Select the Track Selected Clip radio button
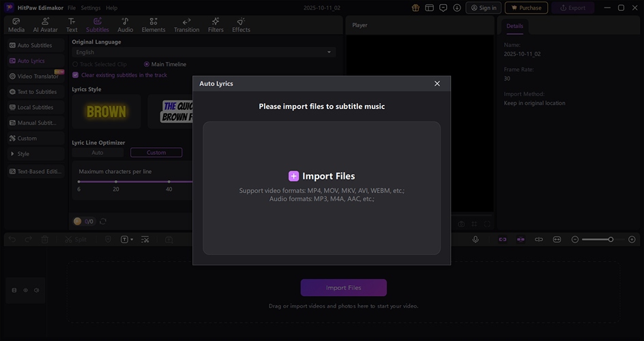Viewport: 644px width, 341px height. tap(76, 64)
